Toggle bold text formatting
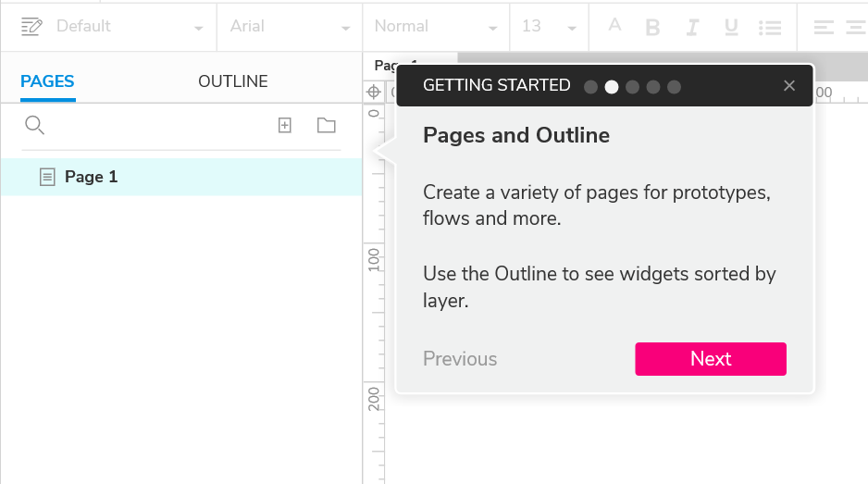This screenshot has width=868, height=484. pyautogui.click(x=652, y=27)
